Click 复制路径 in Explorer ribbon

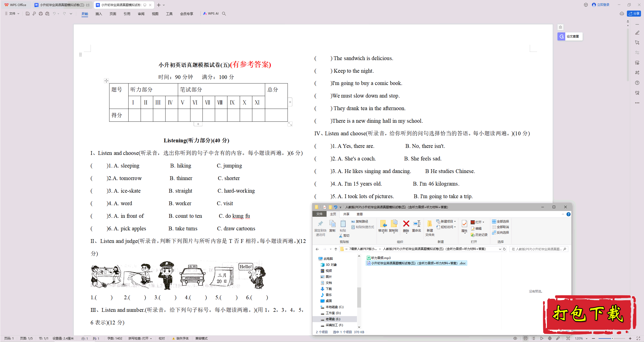pyautogui.click(x=360, y=222)
